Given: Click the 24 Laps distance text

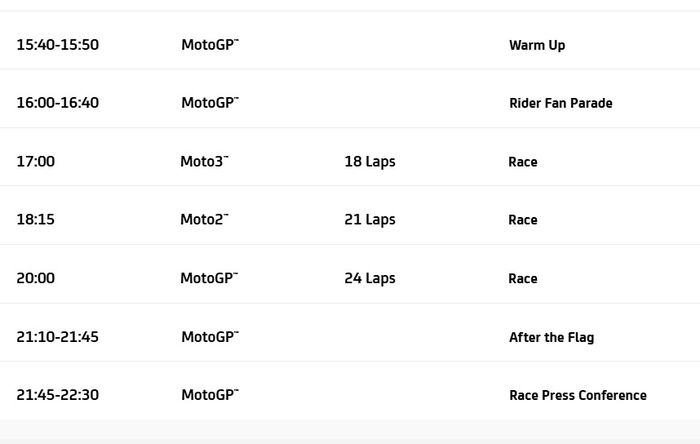Looking at the screenshot, I should click(370, 279).
